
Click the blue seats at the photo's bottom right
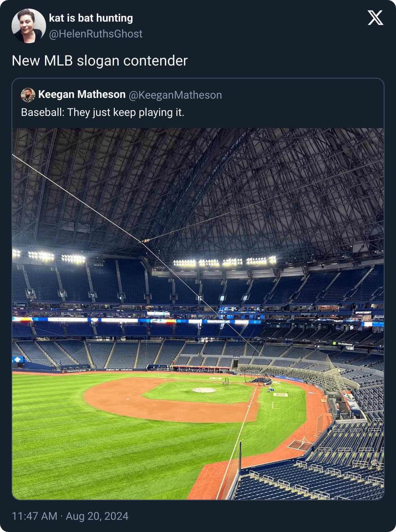point(324,479)
